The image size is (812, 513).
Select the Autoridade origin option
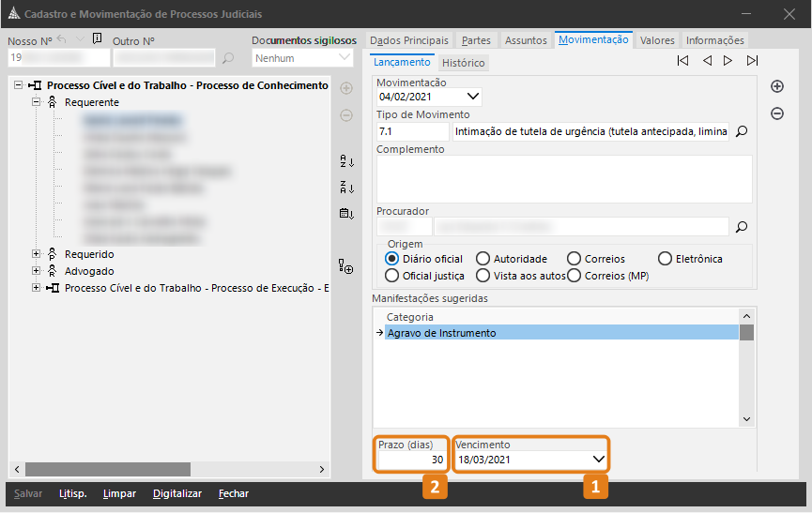(x=483, y=259)
